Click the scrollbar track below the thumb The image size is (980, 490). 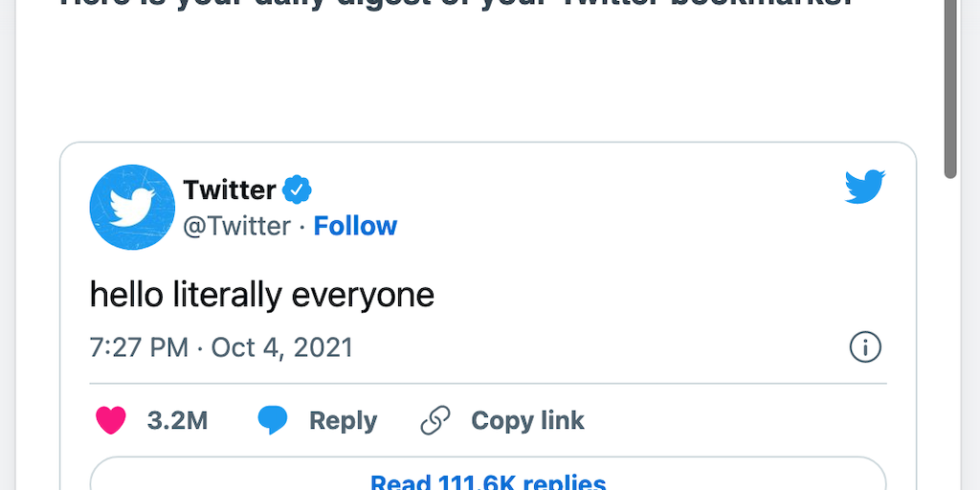coord(950,335)
